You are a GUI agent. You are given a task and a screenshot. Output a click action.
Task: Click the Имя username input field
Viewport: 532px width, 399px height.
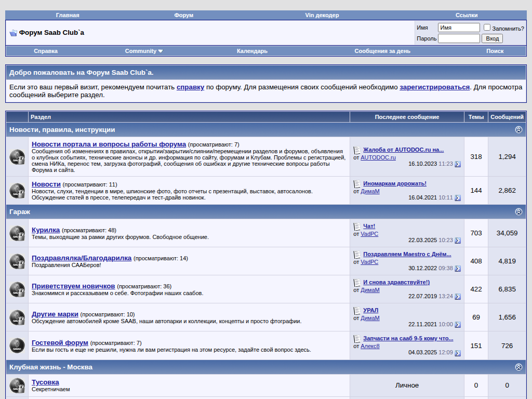pos(459,28)
